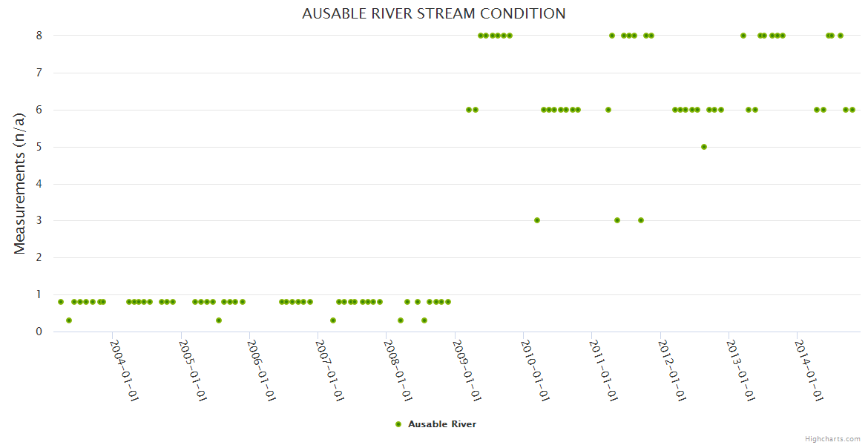This screenshot has height=445, width=868.
Task: Click the y-axis label 8
Action: (x=39, y=36)
